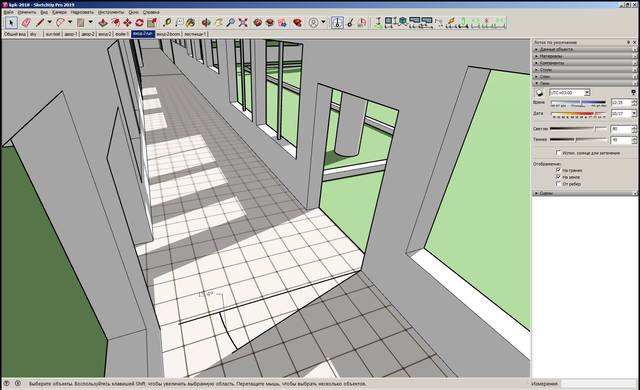The image size is (640, 390).
Task: Activate the Text label tool
Action: (179, 22)
